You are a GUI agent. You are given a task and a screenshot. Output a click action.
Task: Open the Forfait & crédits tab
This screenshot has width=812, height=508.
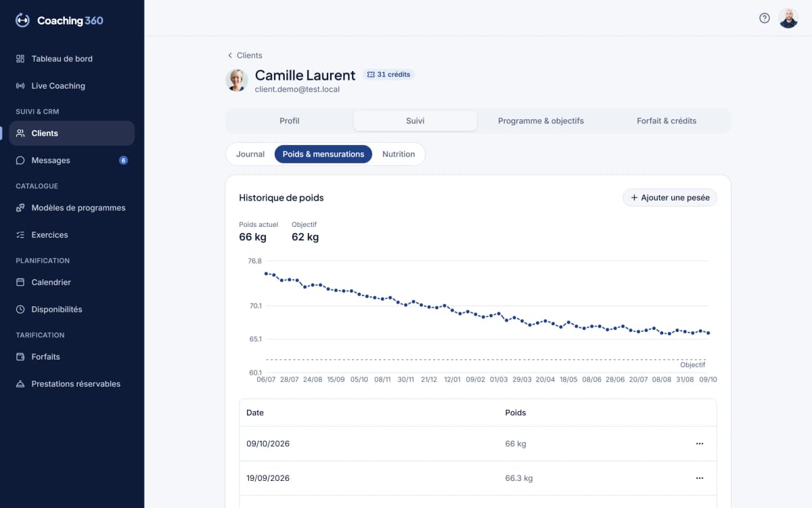pyautogui.click(x=667, y=121)
